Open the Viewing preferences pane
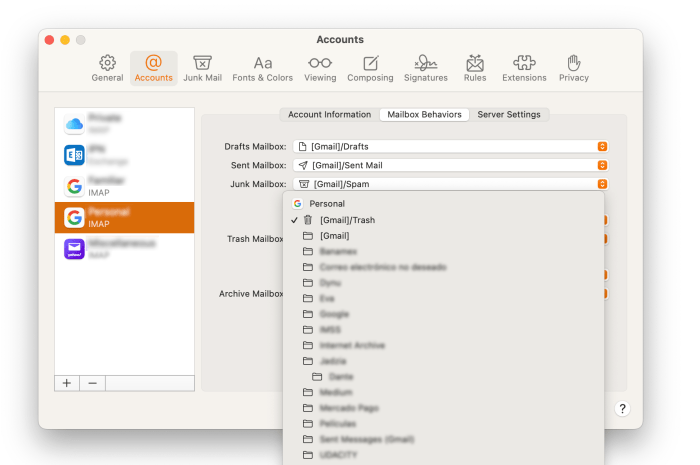The image size is (700, 465). (320, 68)
